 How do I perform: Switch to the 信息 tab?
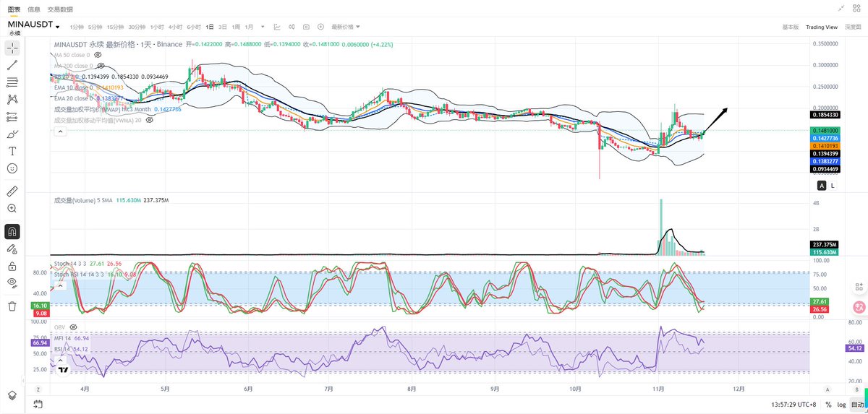[x=34, y=9]
